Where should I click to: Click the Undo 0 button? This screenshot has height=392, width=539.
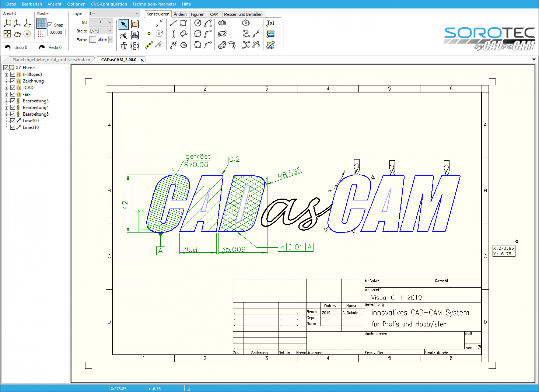[x=16, y=47]
